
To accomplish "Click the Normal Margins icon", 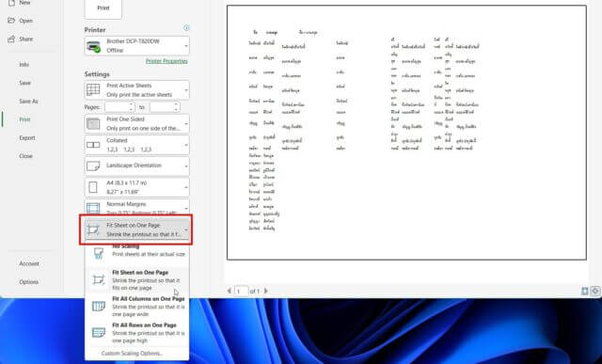I will click(x=93, y=208).
